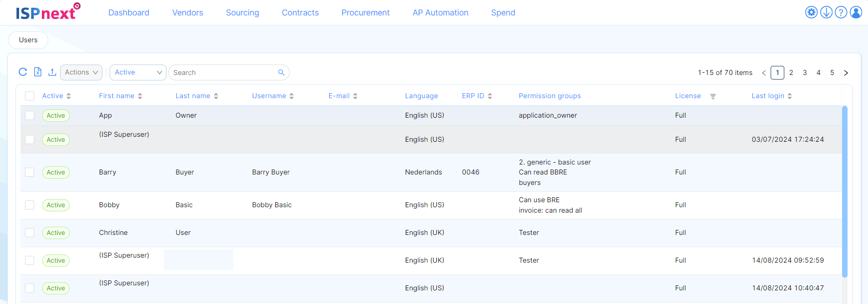Click into the Search input field
This screenshot has height=304, width=868.
point(223,73)
